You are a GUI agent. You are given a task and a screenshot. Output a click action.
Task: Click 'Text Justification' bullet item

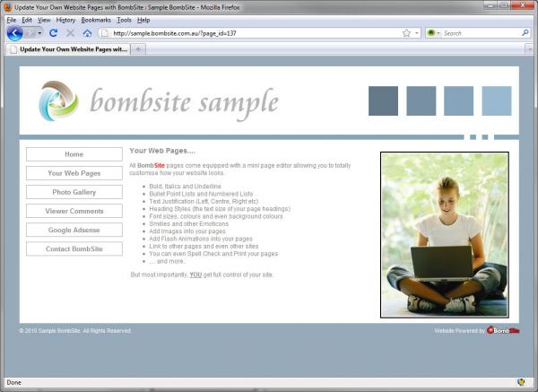point(204,202)
